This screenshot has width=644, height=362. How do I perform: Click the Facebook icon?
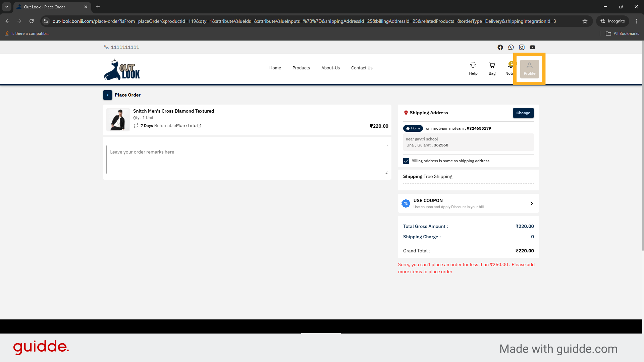coord(500,47)
